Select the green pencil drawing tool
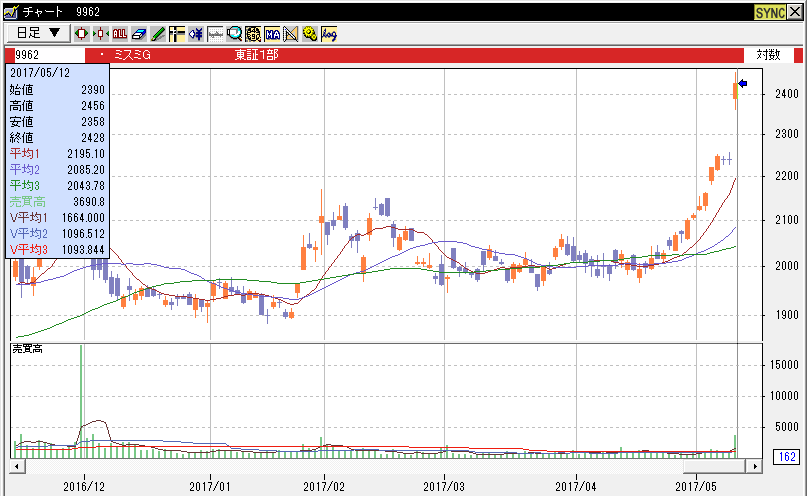The height and width of the screenshot is (496, 807). coord(157,33)
